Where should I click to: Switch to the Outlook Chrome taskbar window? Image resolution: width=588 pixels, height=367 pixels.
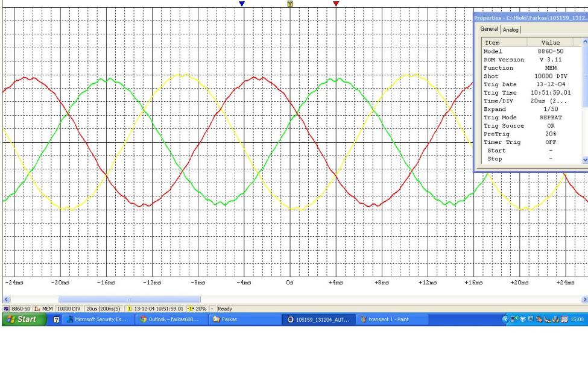[171, 319]
